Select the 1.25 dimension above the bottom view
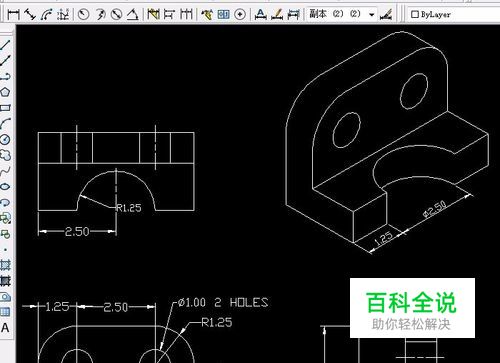The image size is (500, 363). coord(57,307)
